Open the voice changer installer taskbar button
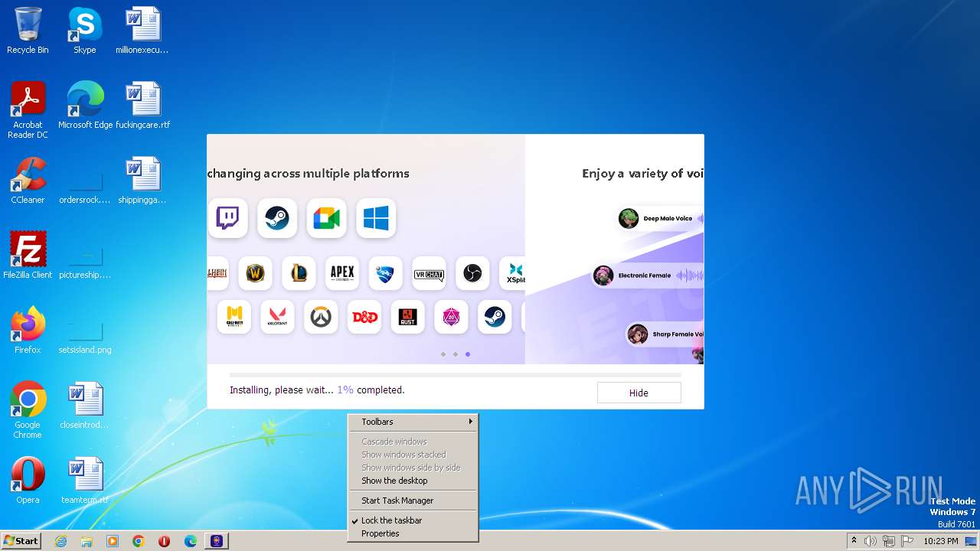 click(217, 541)
